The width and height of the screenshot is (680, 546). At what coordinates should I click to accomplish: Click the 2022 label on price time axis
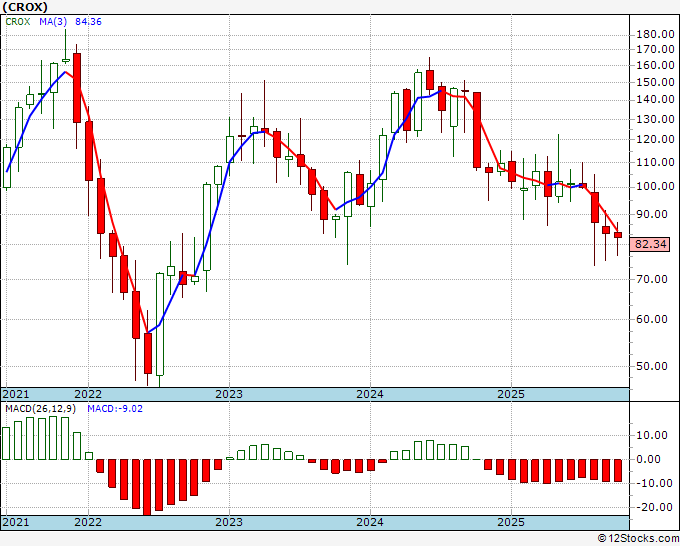(x=88, y=394)
